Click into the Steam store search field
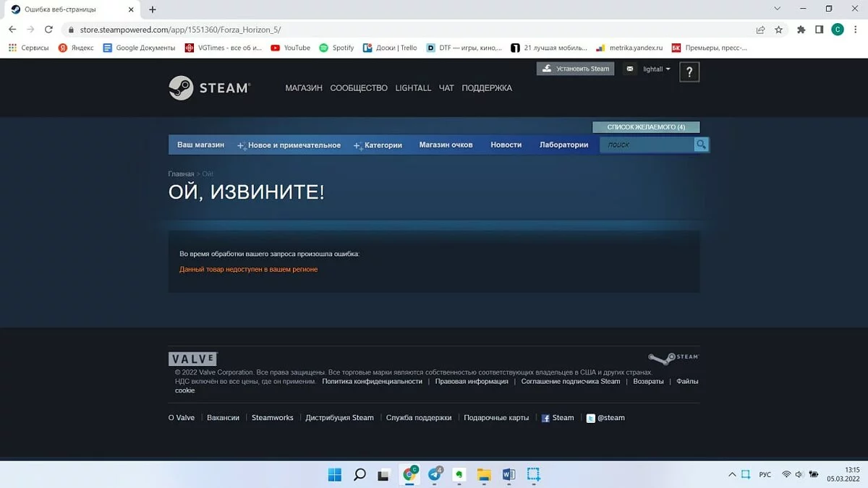Viewport: 868px width, 488px height. tap(647, 145)
